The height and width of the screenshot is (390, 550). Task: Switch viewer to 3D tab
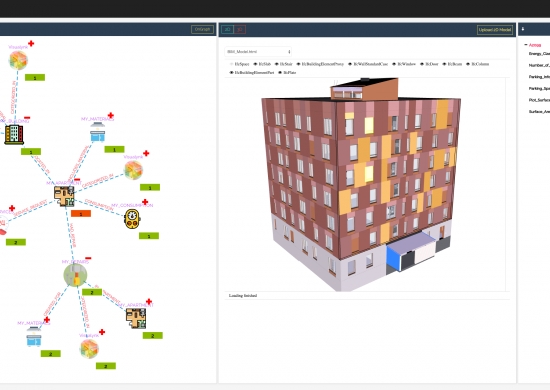pos(240,29)
